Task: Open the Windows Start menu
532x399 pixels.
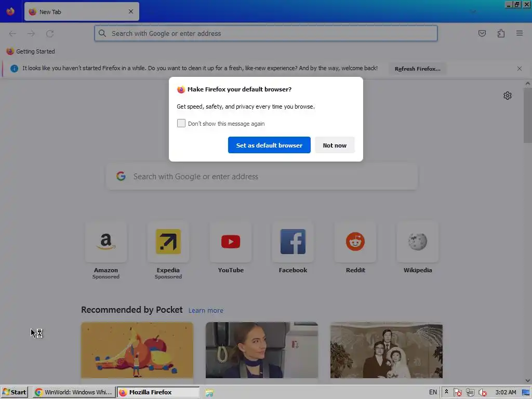Action: click(15, 392)
